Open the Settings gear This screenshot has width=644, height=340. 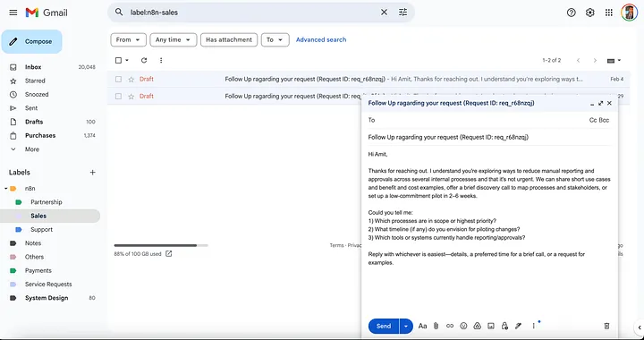tap(589, 13)
